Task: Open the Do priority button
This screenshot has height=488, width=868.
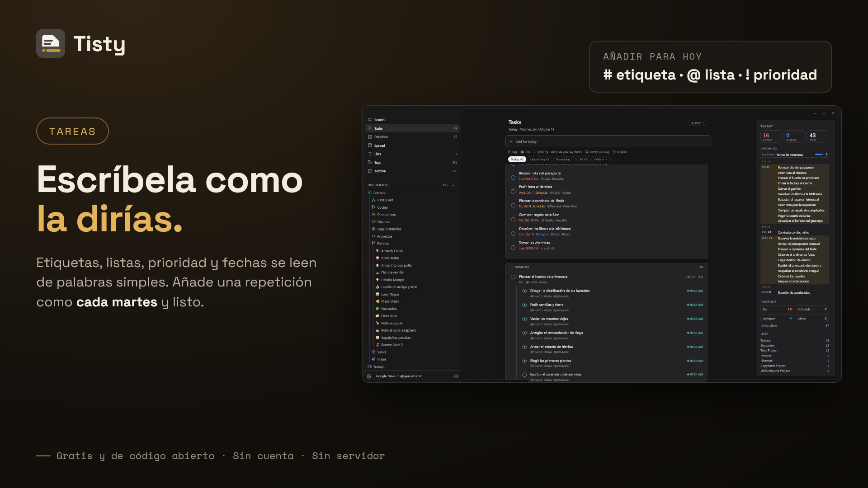Action: coord(777,310)
